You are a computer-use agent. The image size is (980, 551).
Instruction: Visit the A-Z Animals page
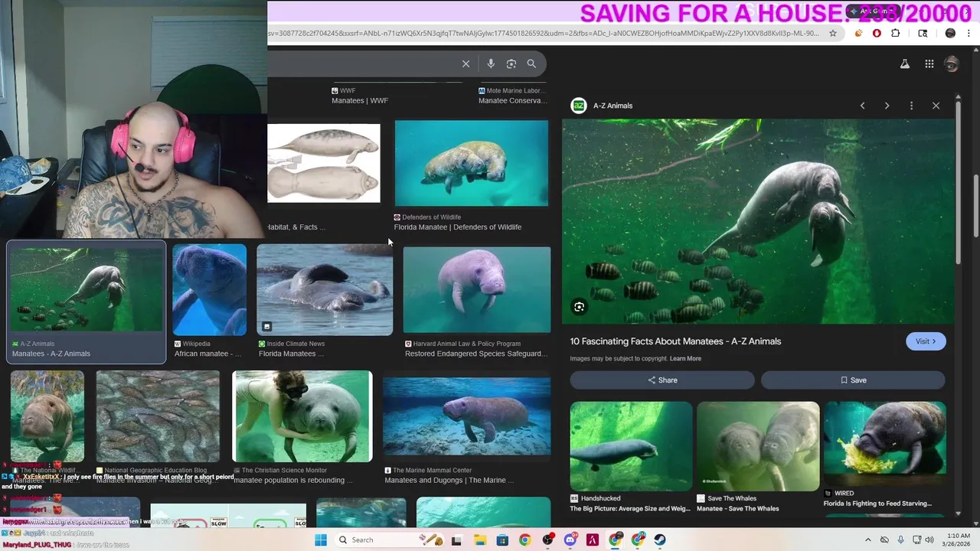point(926,341)
